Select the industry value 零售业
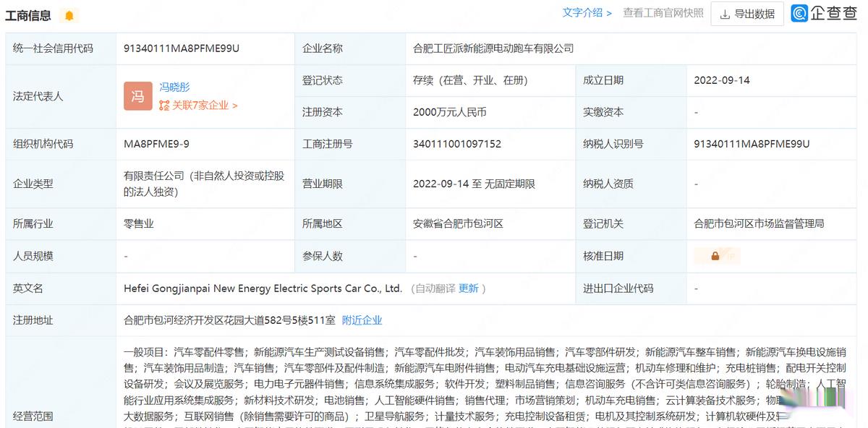The width and height of the screenshot is (868, 428). click(139, 224)
